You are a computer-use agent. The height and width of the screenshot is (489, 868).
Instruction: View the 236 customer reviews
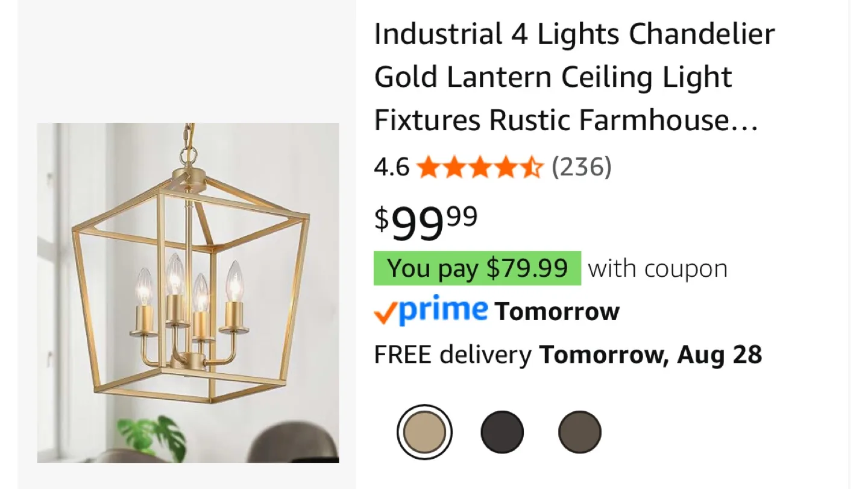pyautogui.click(x=582, y=167)
